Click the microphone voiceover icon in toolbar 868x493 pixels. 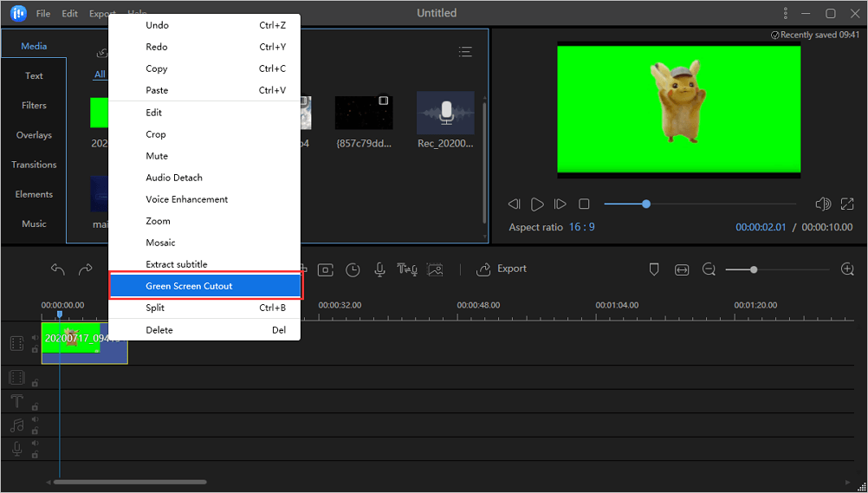(379, 269)
